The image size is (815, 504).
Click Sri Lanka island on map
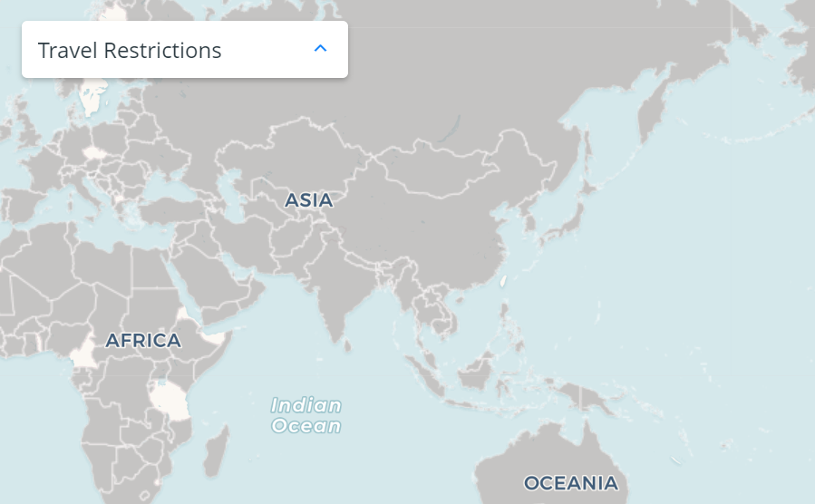click(x=347, y=345)
